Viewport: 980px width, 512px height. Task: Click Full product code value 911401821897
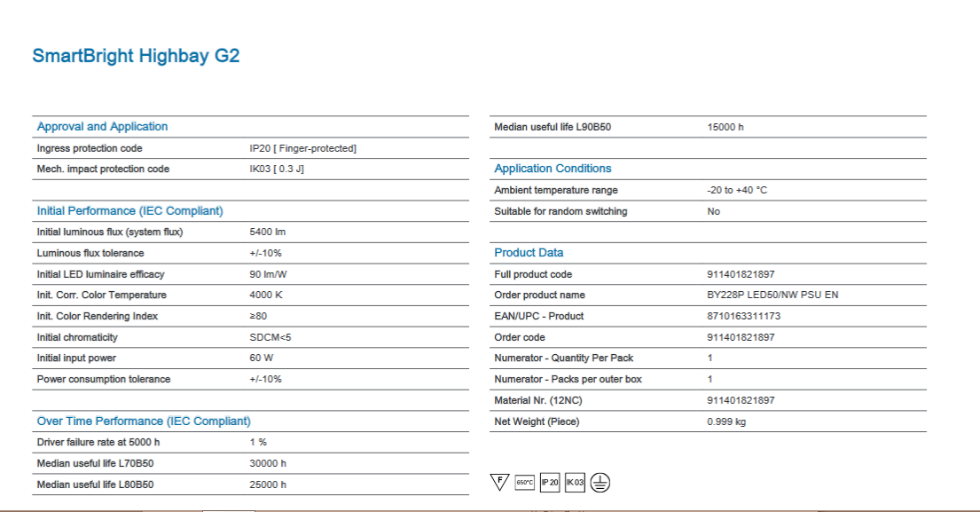point(741,274)
